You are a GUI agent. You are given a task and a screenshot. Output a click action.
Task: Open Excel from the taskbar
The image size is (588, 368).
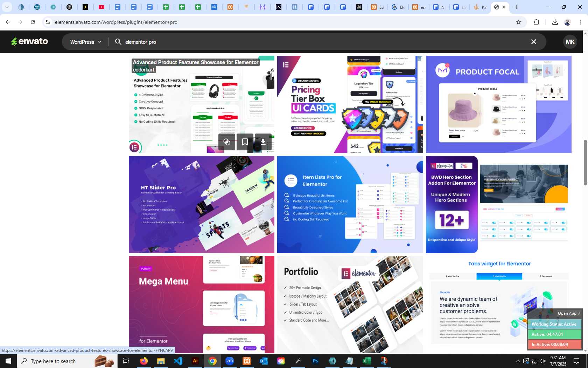(x=367, y=361)
